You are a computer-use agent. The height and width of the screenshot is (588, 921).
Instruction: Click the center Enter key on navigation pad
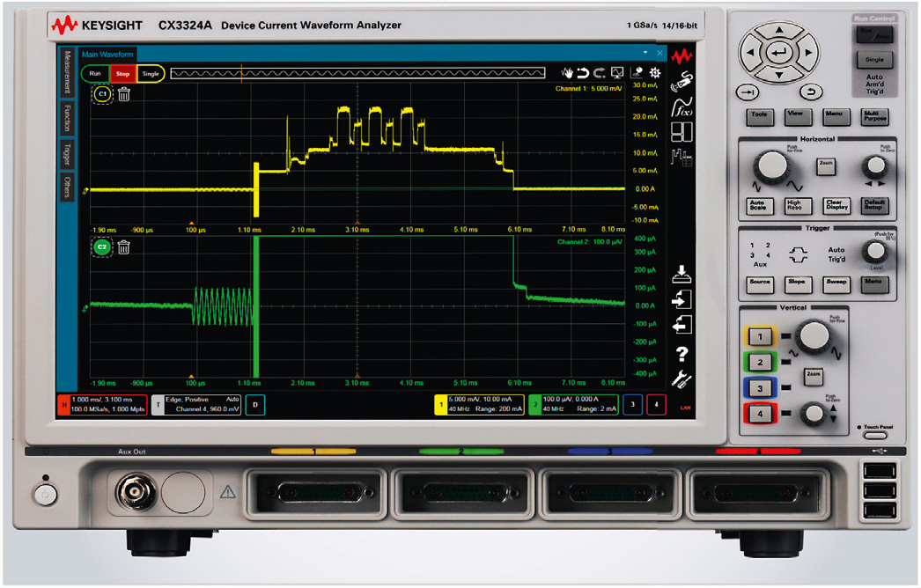[779, 53]
